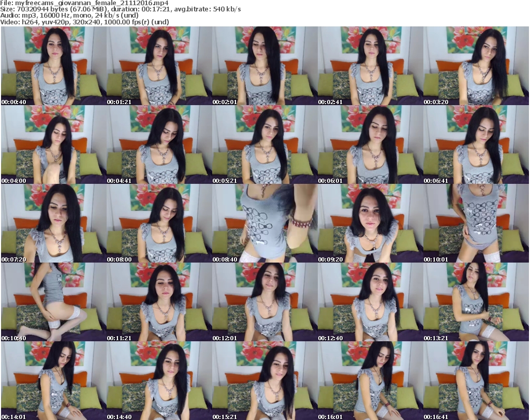Select the thumbnail timestamped 00:12:40
Screen dimensions: 530x420
coord(370,302)
